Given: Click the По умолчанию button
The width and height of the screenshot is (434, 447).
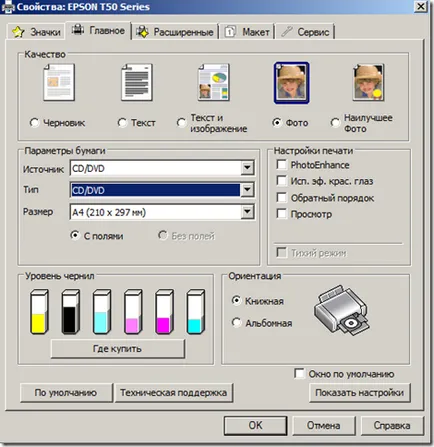Looking at the screenshot, I should tap(66, 393).
